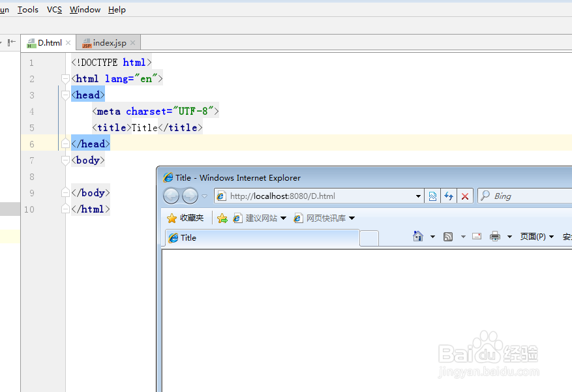Collapse the body tag fold on line 7
Viewport: 572px width, 392px height.
tap(65, 160)
